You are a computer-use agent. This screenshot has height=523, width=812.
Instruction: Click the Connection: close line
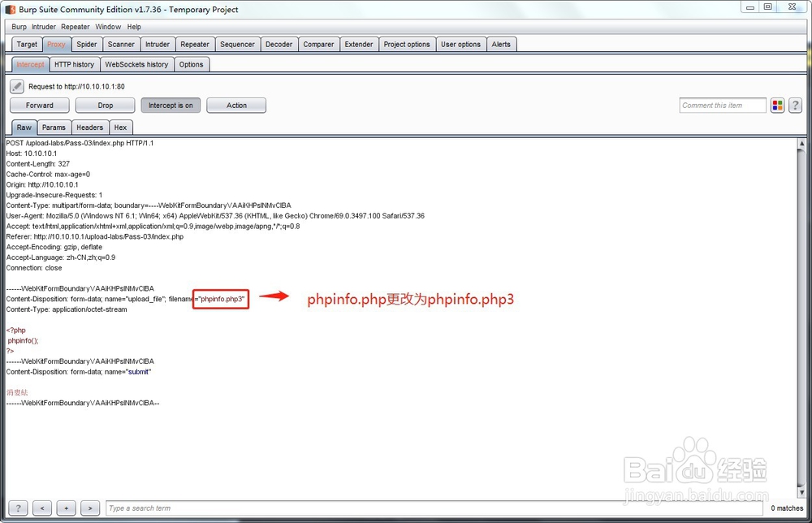tap(34, 268)
